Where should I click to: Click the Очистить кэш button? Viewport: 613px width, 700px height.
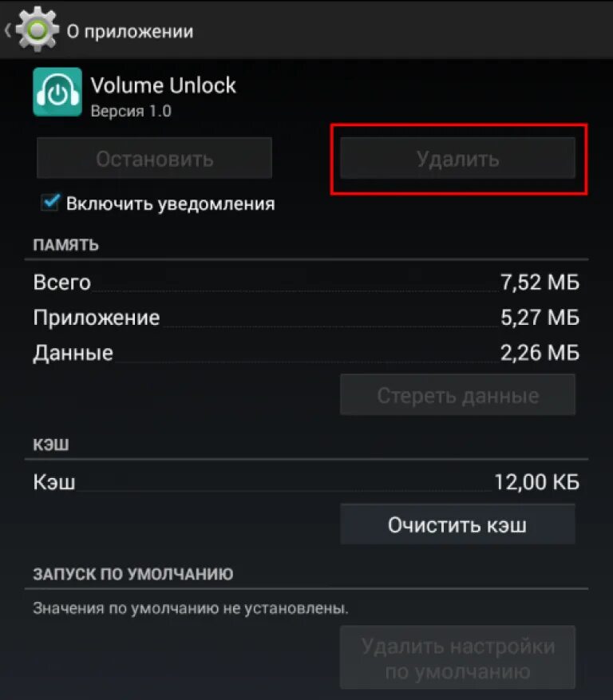coord(457,524)
